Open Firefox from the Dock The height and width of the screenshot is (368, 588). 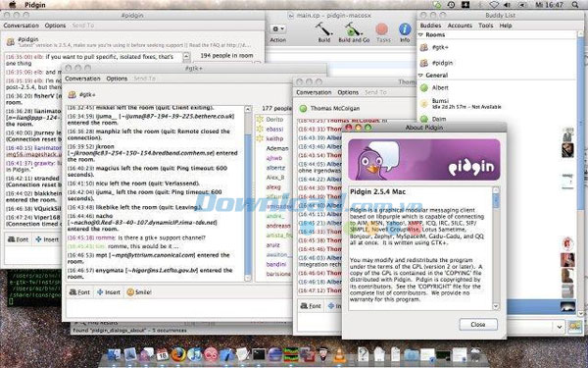[178, 354]
